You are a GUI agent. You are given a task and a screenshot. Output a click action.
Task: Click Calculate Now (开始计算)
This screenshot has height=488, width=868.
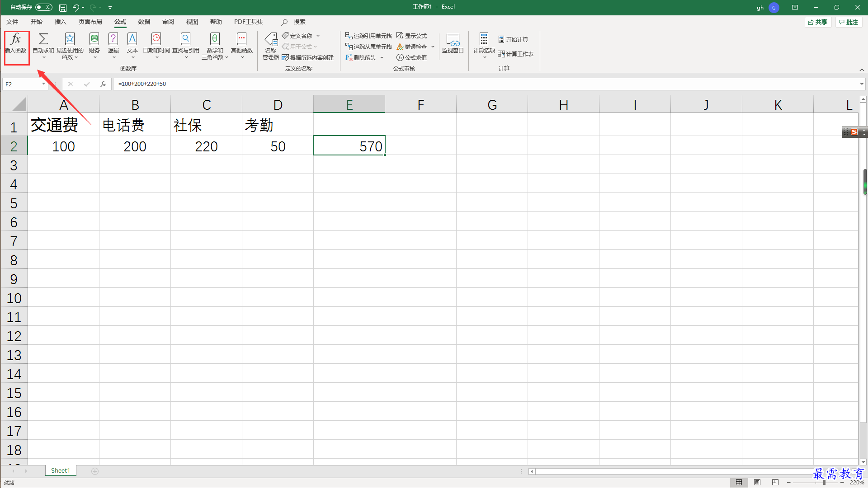coord(513,39)
